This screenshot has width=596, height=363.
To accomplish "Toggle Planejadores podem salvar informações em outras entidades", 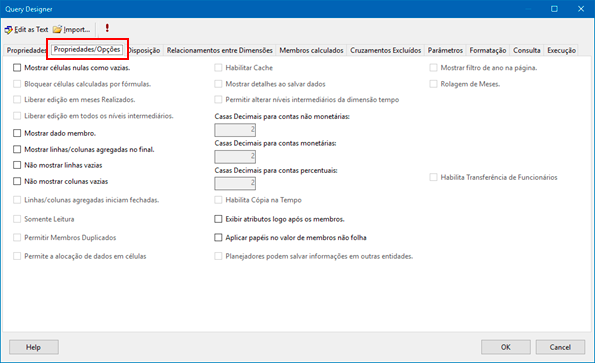I will pyautogui.click(x=218, y=256).
